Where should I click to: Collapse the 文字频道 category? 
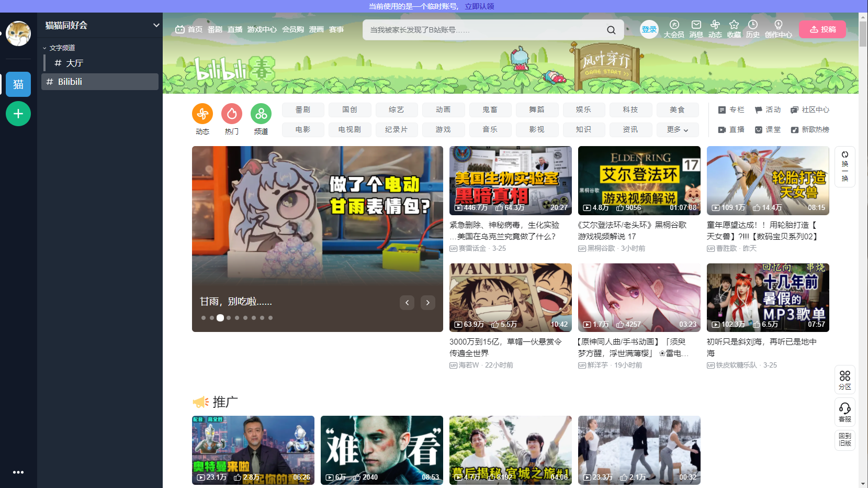(x=59, y=48)
